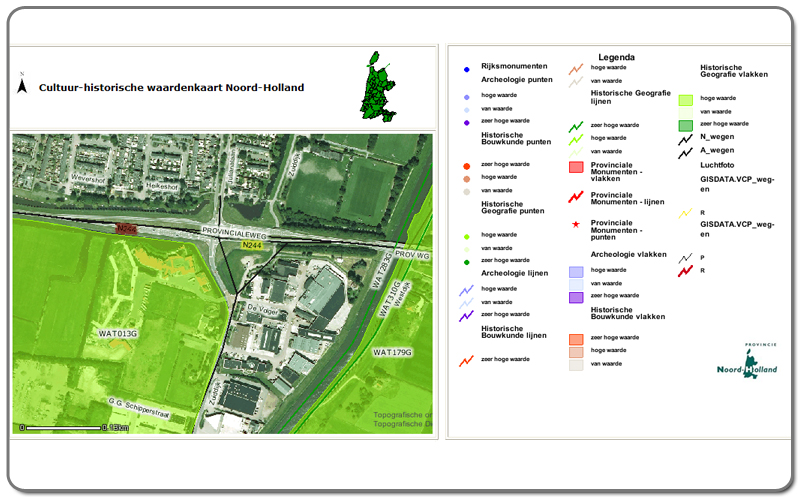Click the thin grey P line symbol
The width and height of the screenshot is (800, 500).
pyautogui.click(x=685, y=258)
